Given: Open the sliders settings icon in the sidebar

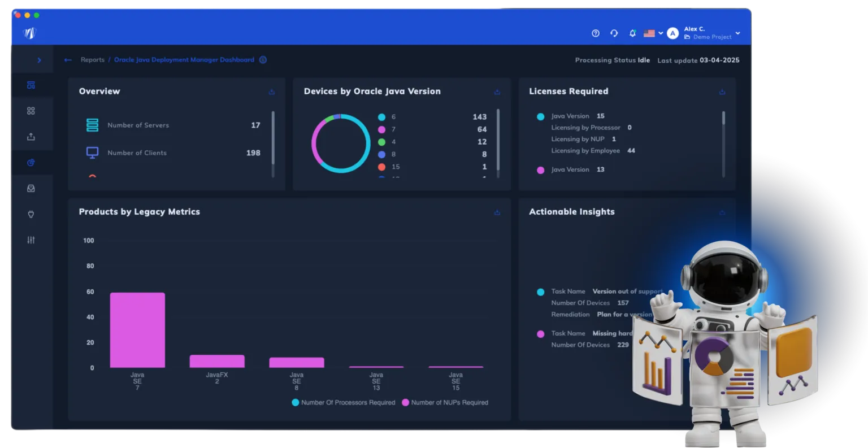Looking at the screenshot, I should click(x=31, y=240).
